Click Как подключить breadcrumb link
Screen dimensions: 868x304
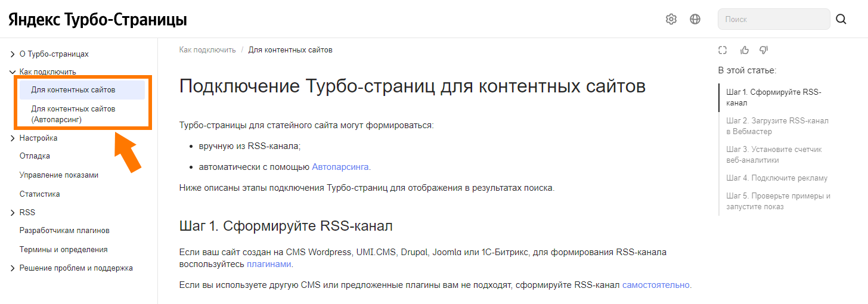(x=207, y=50)
